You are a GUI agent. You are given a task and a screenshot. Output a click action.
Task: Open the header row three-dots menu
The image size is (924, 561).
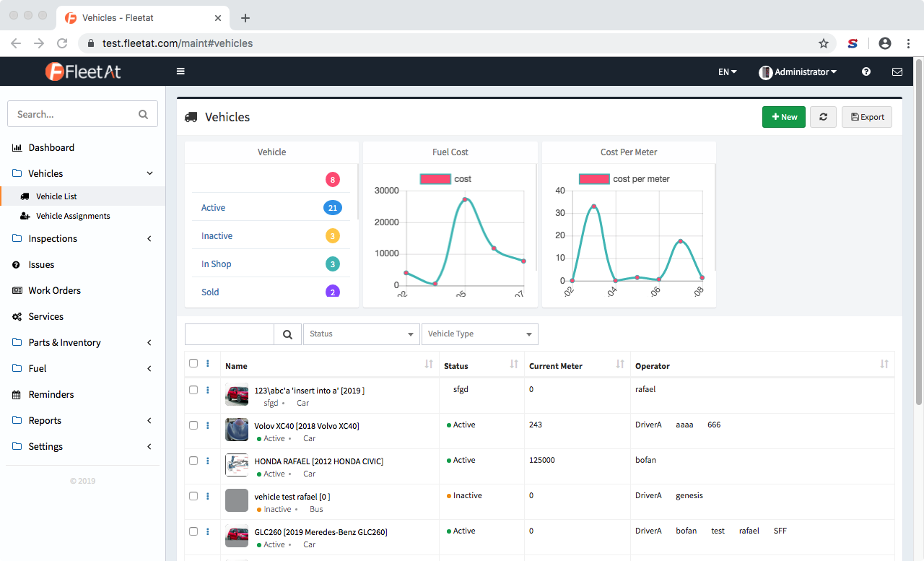pyautogui.click(x=208, y=364)
